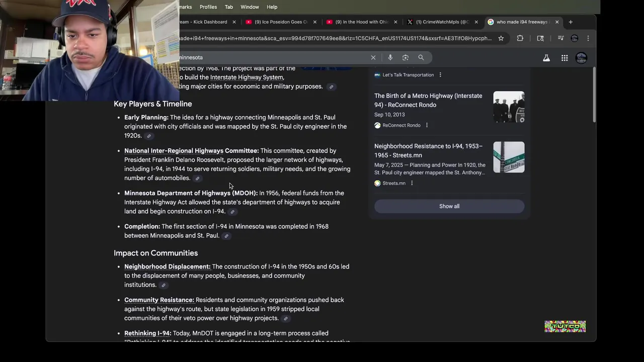Click the Community Resistance link
644x362 pixels.
click(159, 300)
